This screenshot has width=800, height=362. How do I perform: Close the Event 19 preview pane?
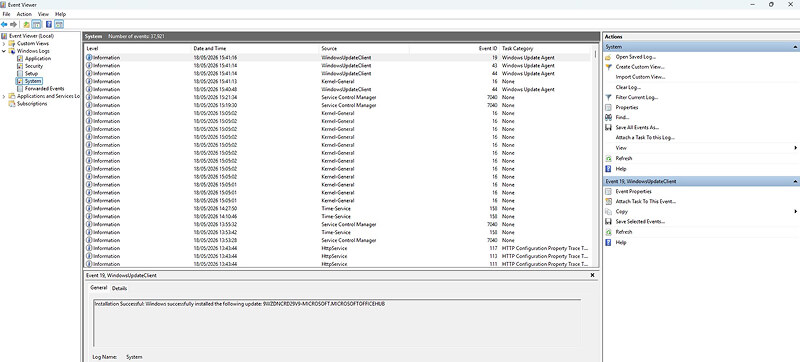(x=592, y=275)
